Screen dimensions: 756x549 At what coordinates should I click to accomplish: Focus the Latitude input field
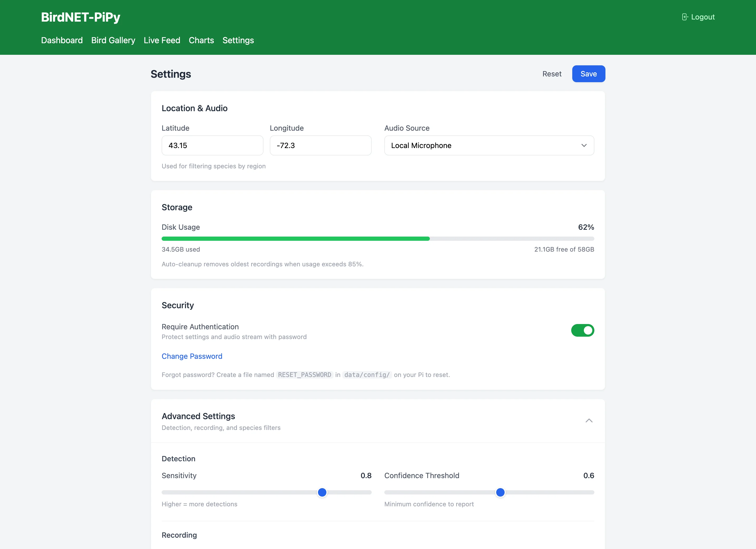(212, 145)
